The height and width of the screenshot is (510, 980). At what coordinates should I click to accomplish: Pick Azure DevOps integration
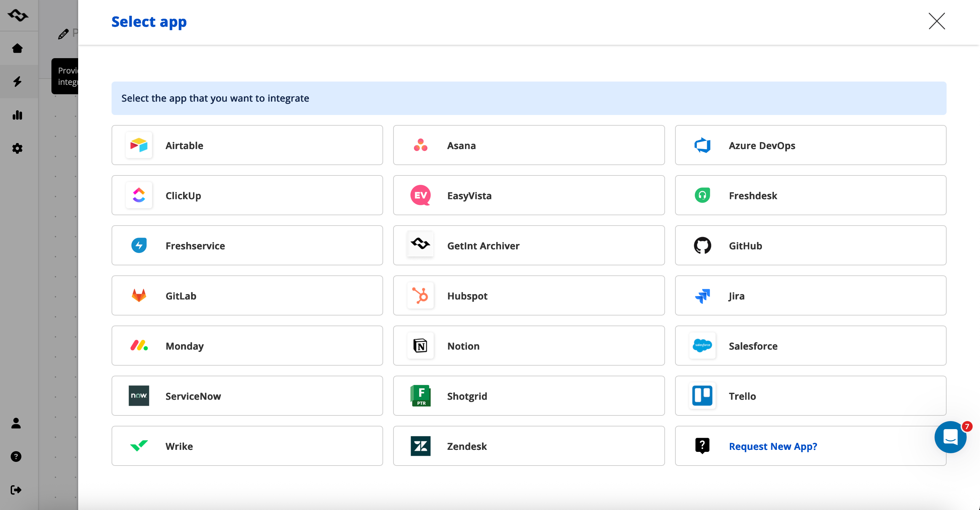coord(810,145)
